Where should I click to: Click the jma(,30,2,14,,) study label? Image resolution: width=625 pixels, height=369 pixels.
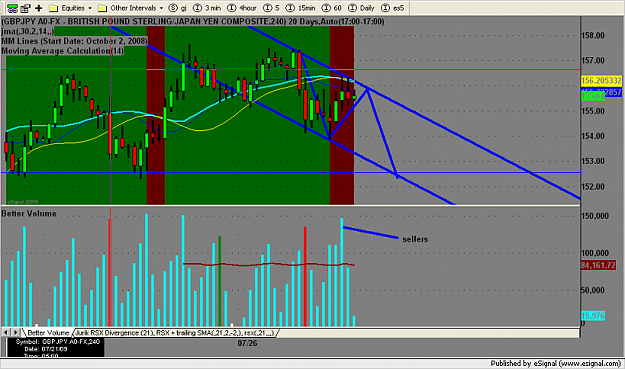pyautogui.click(x=28, y=31)
